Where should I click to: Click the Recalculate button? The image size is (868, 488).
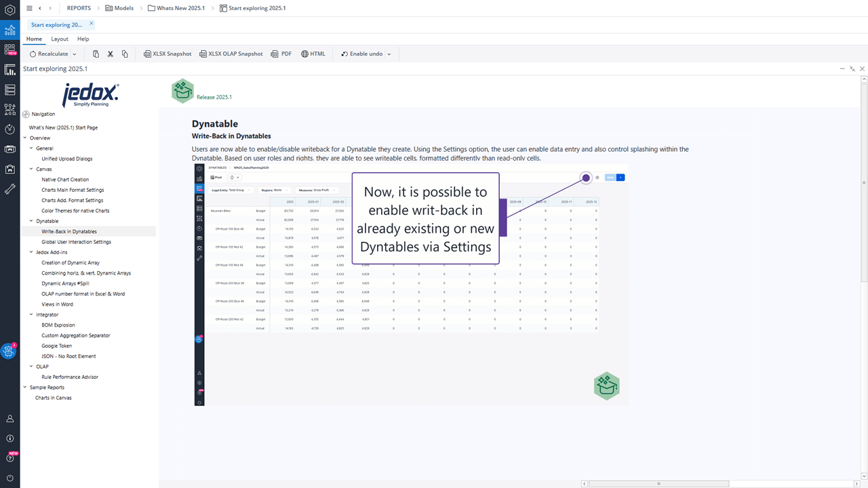pos(48,54)
